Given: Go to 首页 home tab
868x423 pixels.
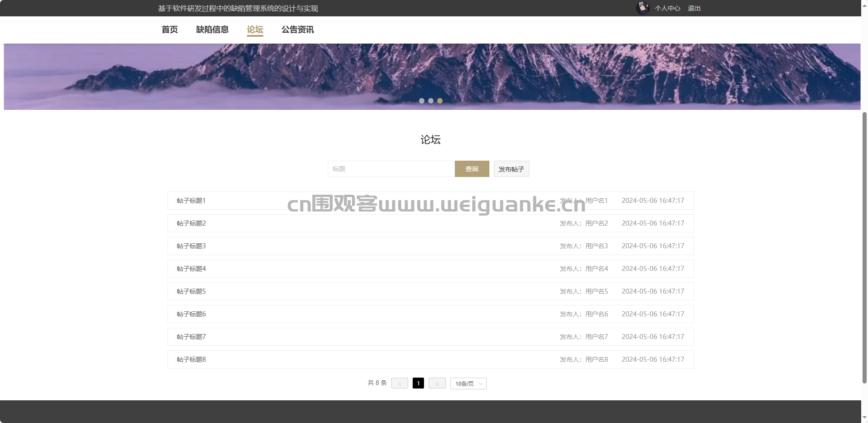Looking at the screenshot, I should pos(169,30).
